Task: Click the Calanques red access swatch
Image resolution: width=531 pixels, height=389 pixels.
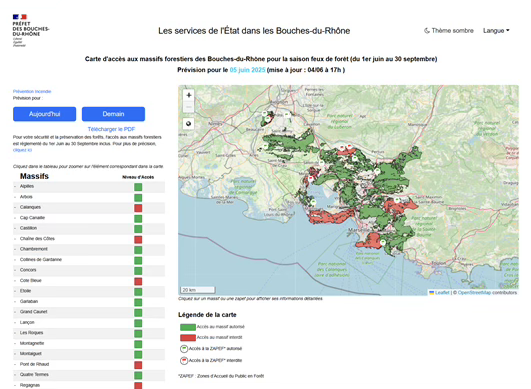Action: [138, 208]
